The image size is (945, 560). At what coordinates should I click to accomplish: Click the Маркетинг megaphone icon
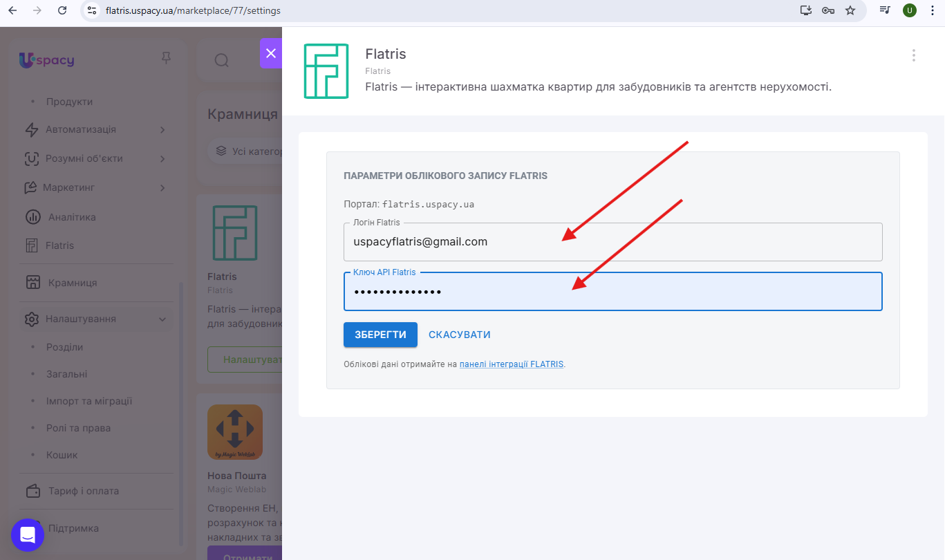tap(30, 187)
